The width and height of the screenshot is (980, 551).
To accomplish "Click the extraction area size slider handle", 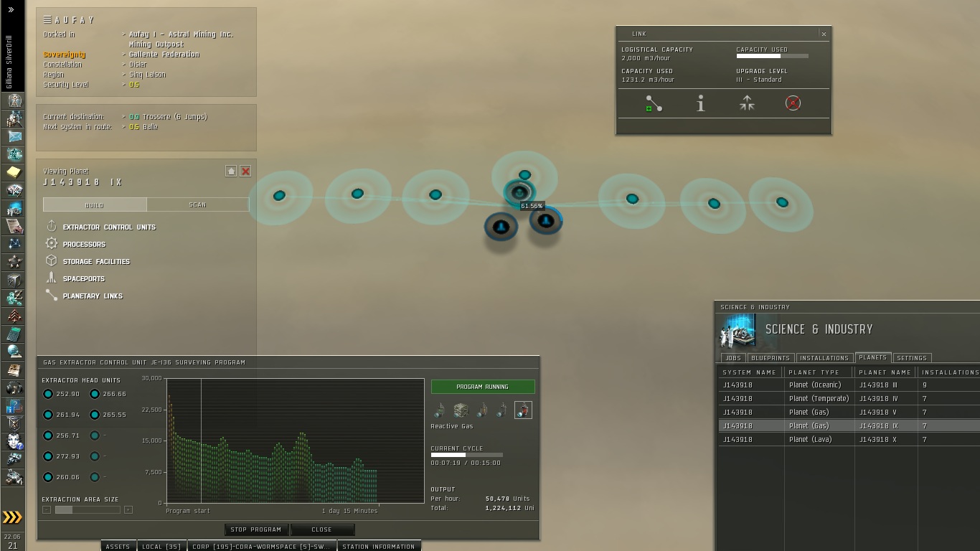I will 64,509.
